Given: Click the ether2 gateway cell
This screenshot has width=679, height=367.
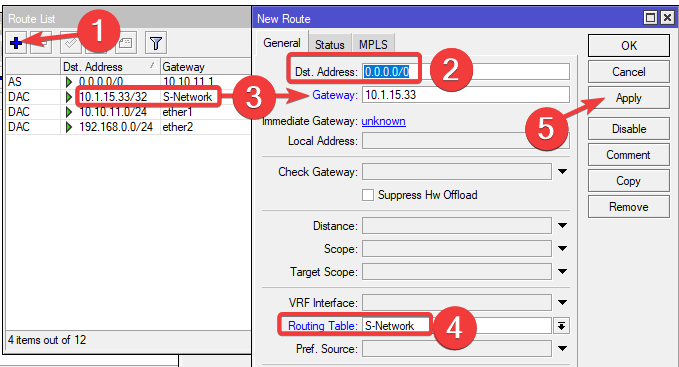Looking at the screenshot, I should tap(178, 127).
